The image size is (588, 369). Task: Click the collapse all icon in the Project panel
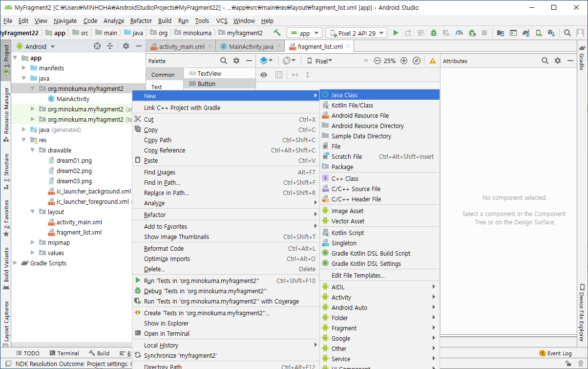tap(110, 46)
